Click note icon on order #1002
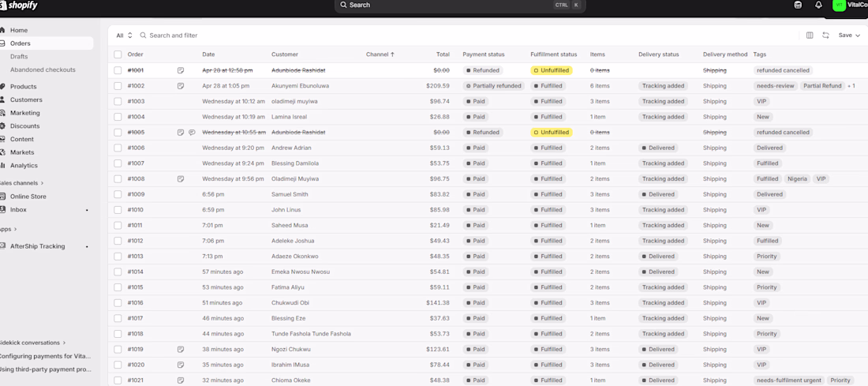868x386 pixels. coord(181,86)
